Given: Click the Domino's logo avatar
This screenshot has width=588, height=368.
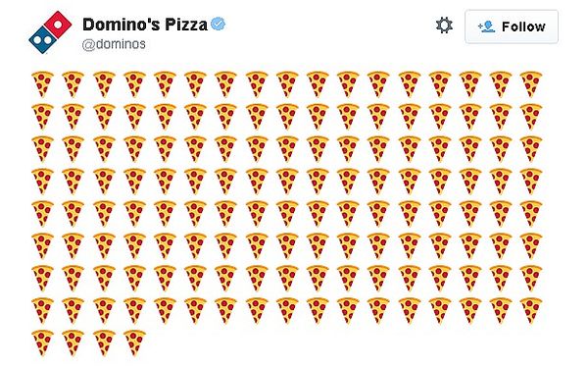Looking at the screenshot, I should coord(50,32).
